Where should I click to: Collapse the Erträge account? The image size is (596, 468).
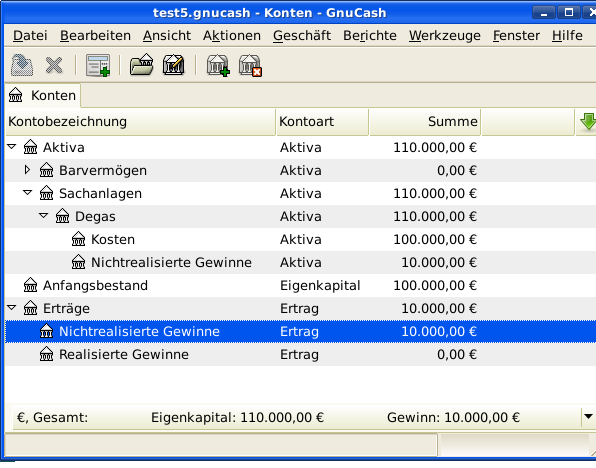click(12, 307)
